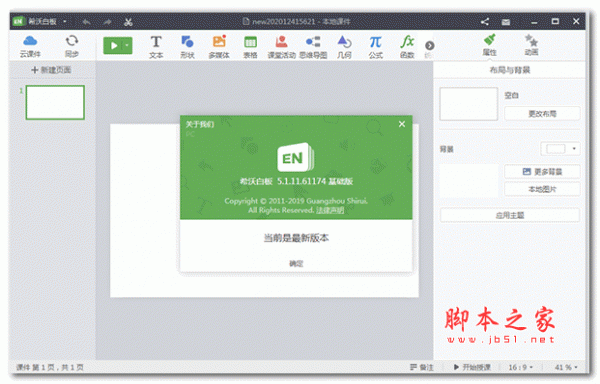
Task: Click 开始授课 start teaching
Action: (x=472, y=367)
